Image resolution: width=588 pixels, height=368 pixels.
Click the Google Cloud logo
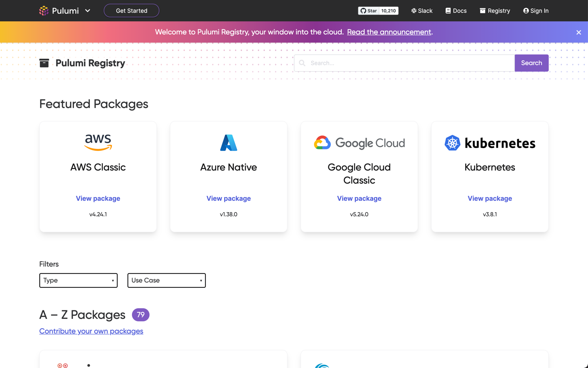point(359,143)
